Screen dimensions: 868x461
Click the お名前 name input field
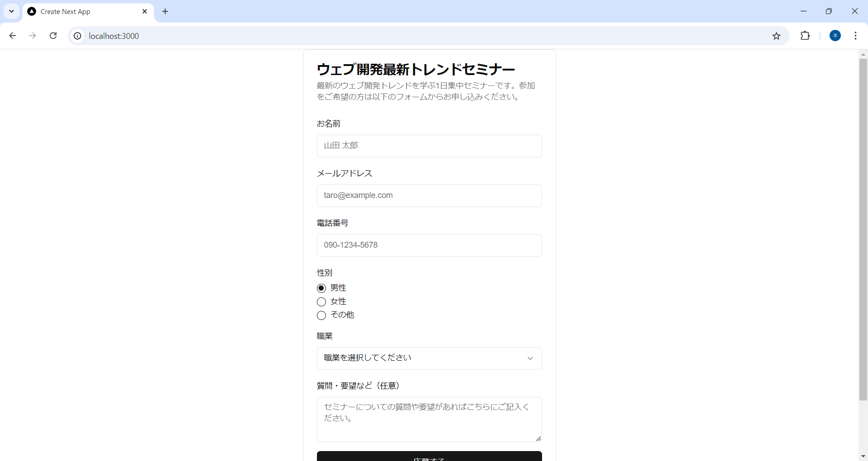point(429,146)
